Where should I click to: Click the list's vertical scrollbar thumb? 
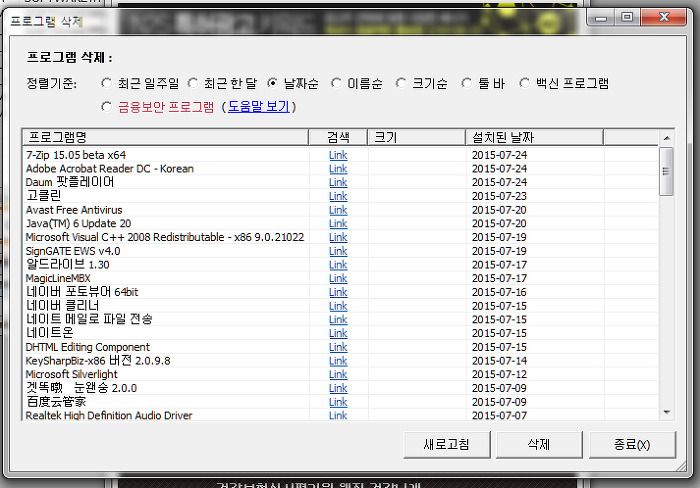(x=667, y=171)
